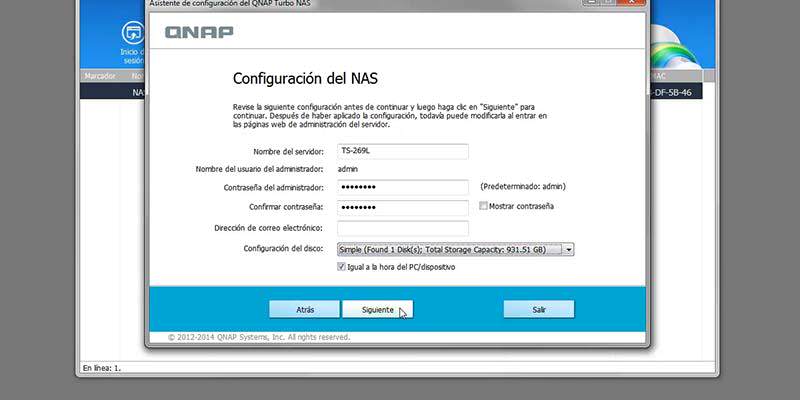Image resolution: width=800 pixels, height=400 pixels.
Task: Click the 'admin' administrator username text
Action: tap(348, 169)
